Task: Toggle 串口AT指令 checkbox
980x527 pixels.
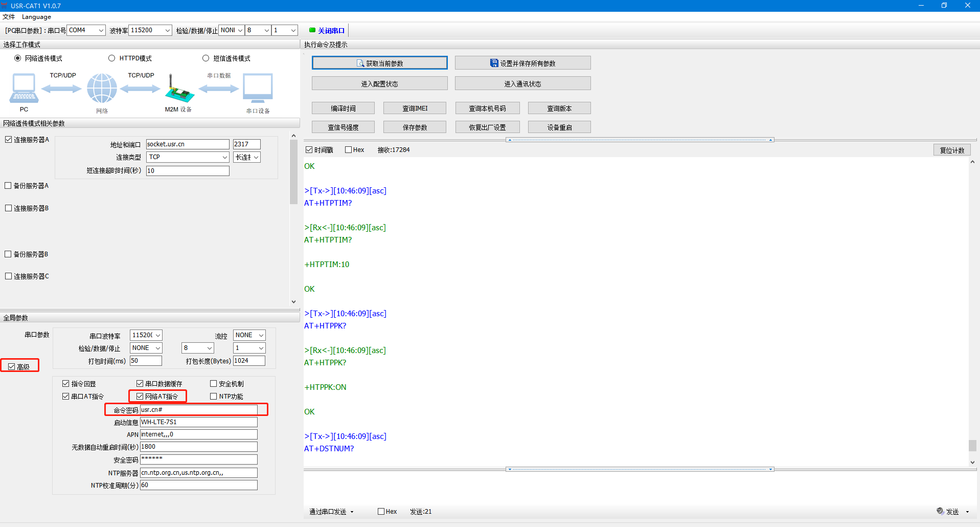Action: [x=65, y=396]
